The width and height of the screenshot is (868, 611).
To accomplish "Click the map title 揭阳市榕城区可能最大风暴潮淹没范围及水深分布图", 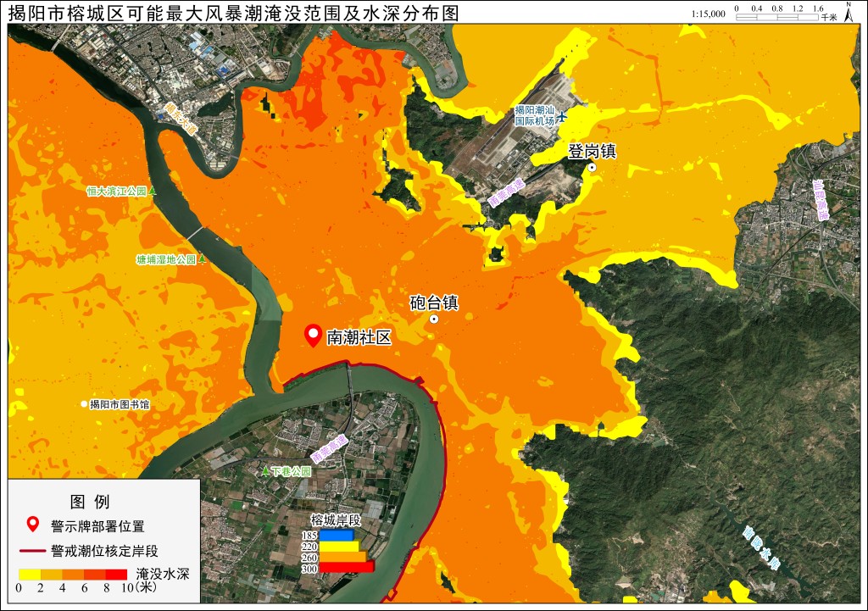I will (234, 13).
